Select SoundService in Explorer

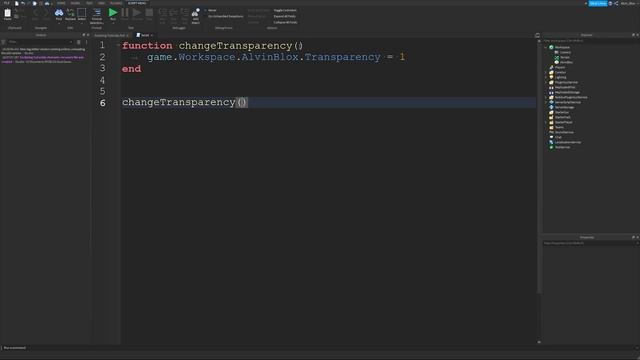tap(564, 132)
